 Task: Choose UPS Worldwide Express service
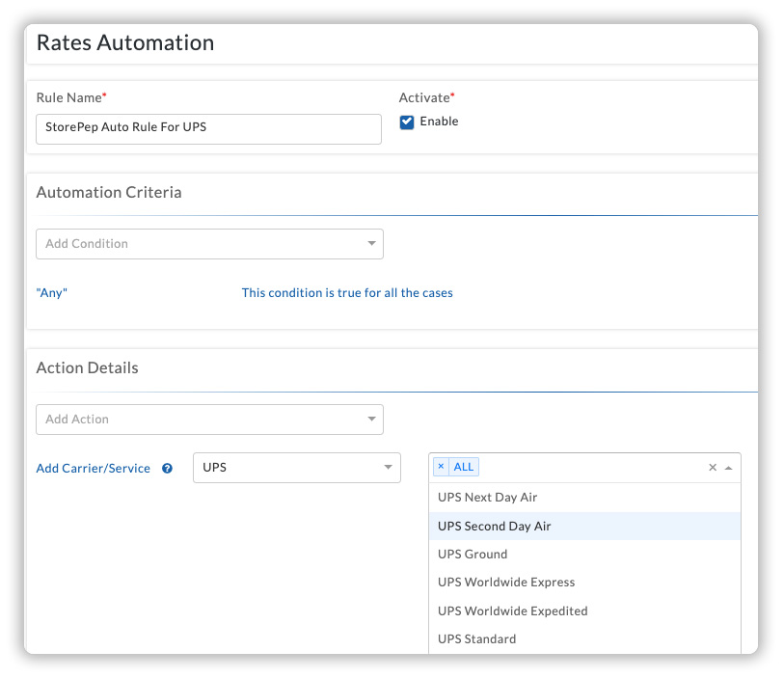[x=584, y=583]
